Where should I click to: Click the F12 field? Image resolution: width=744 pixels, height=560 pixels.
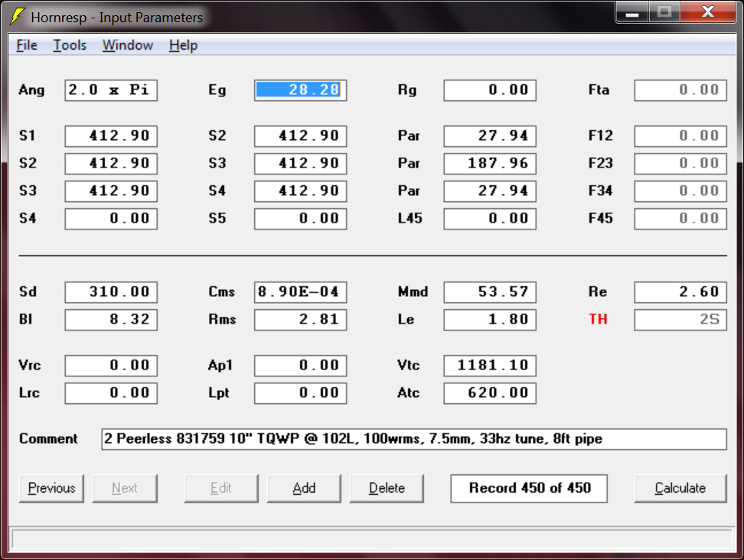click(680, 136)
